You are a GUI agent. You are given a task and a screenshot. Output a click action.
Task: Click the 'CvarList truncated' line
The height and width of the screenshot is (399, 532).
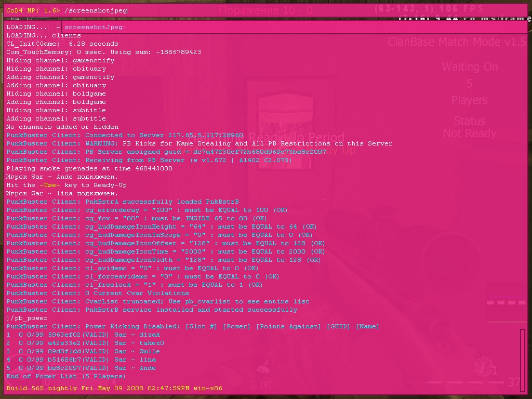(x=158, y=302)
